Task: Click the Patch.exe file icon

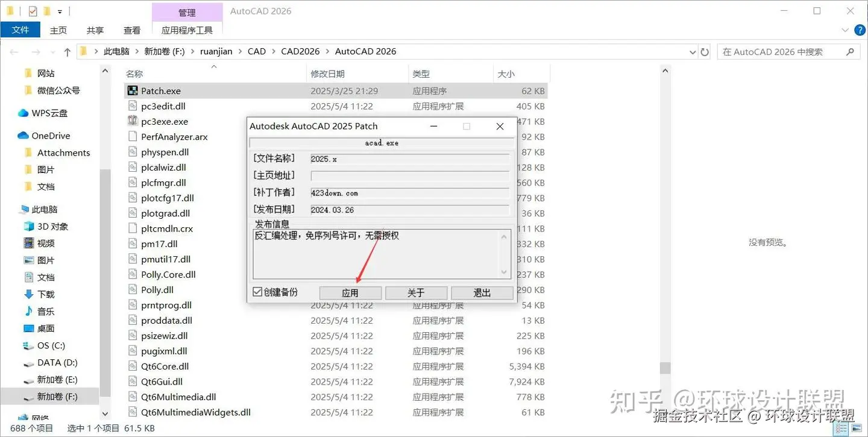Action: click(133, 91)
